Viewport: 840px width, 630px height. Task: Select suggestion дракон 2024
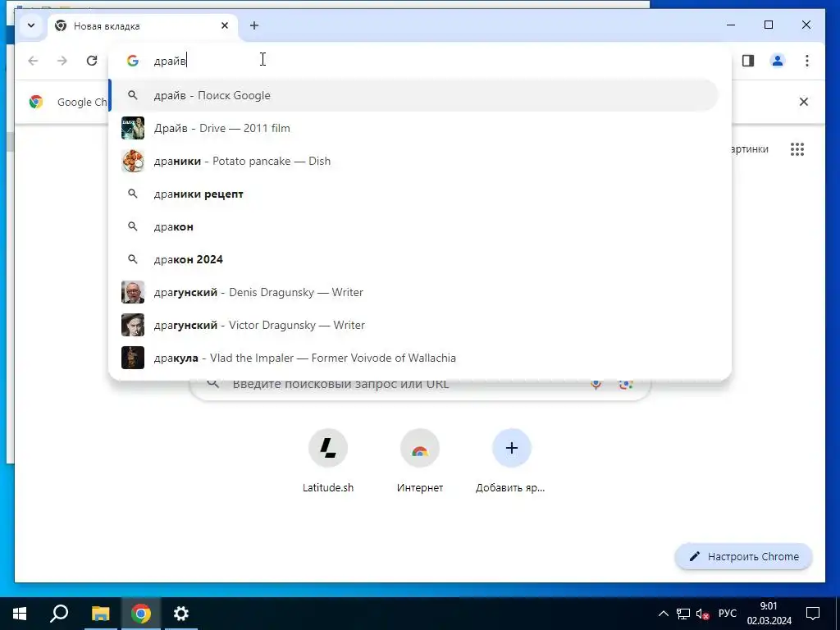tap(413, 259)
